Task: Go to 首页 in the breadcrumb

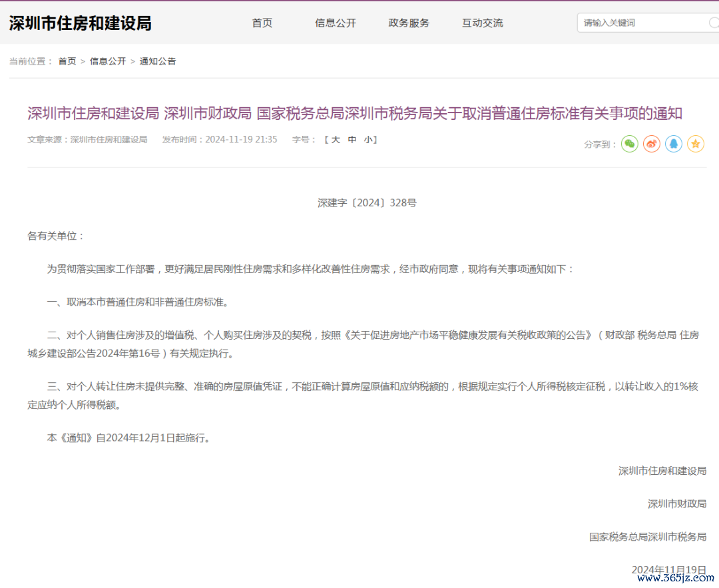Action: tap(67, 61)
